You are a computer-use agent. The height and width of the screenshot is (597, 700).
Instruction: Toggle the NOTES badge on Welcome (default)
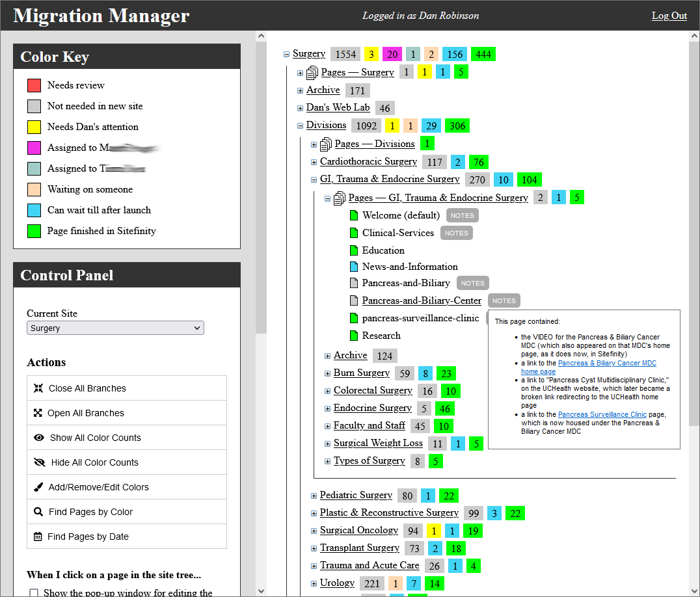[462, 215]
